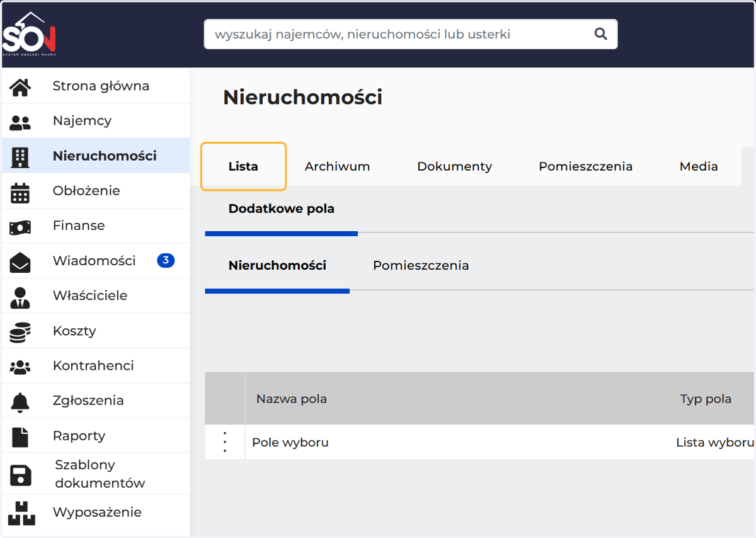Screen dimensions: 756x538
Task: Click the Typ pola column header
Action: coord(706,399)
